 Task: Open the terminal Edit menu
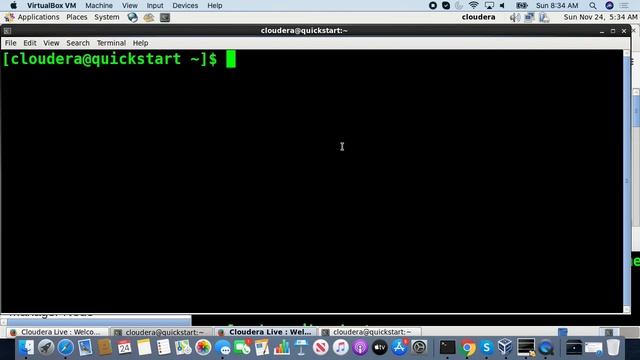[29, 43]
